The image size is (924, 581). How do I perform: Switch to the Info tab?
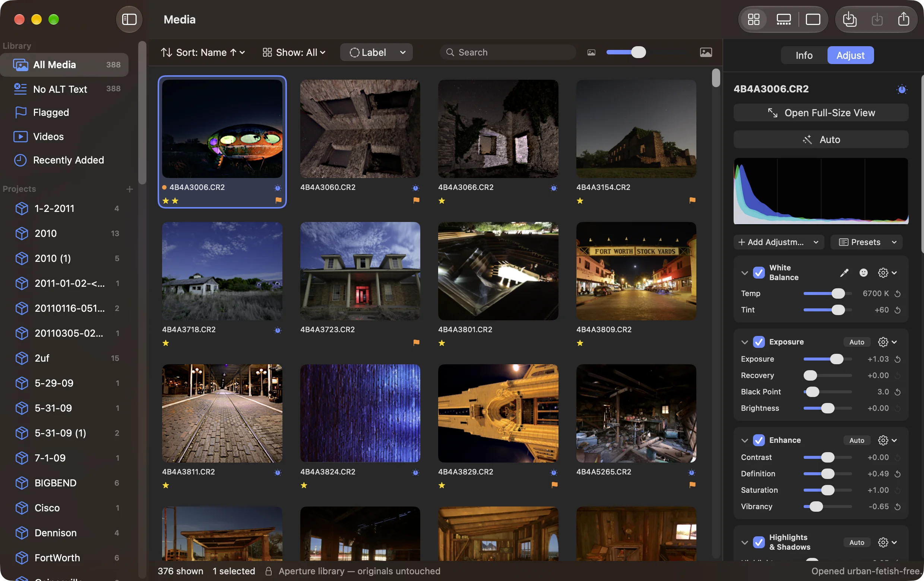[x=804, y=55]
